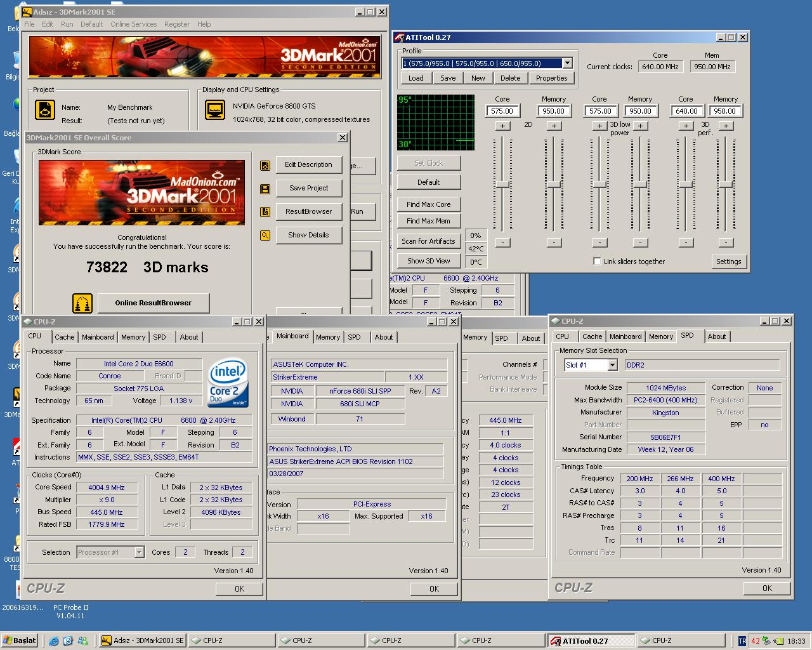The width and height of the screenshot is (812, 650).
Task: Click OK in the SPD CPU-Z window
Action: click(x=767, y=588)
